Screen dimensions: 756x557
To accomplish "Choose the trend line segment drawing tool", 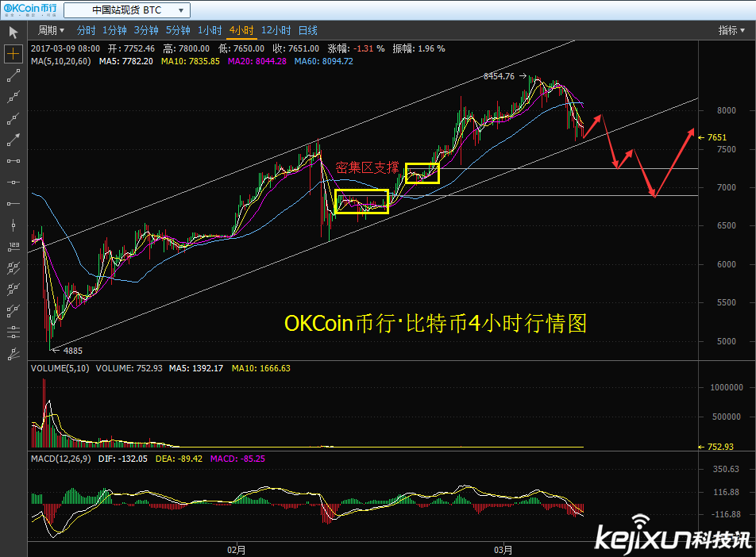I will (13, 75).
